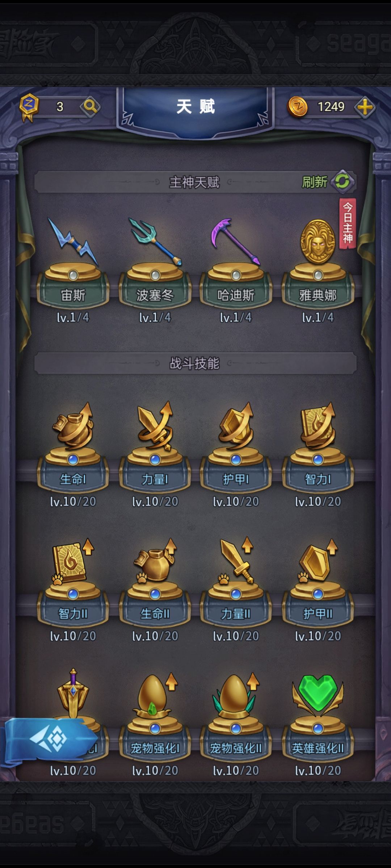391x868 pixels.
Task: Open the 宠物强化II egg skill
Action: click(x=236, y=716)
